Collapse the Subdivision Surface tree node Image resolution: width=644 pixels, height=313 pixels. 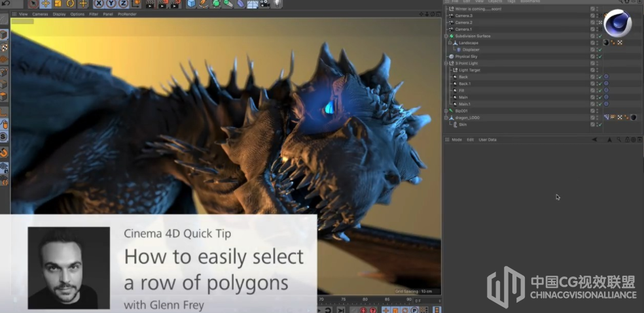pos(446,36)
